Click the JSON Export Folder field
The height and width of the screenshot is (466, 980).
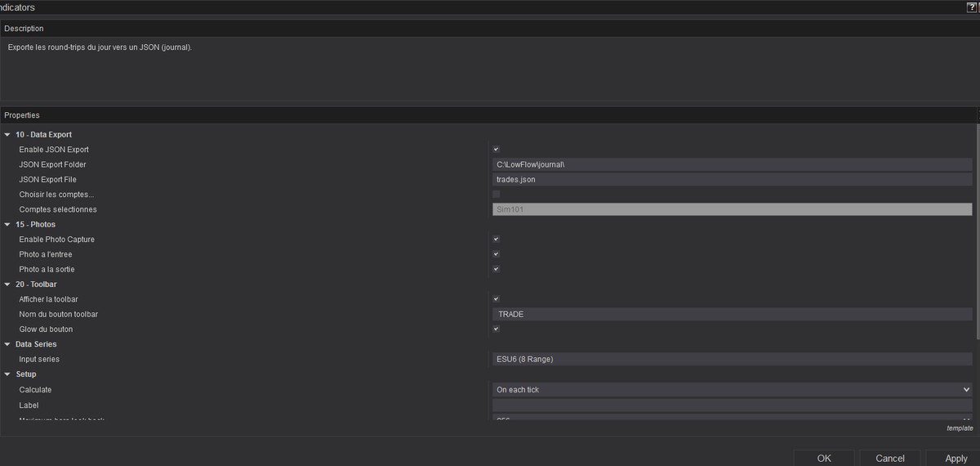732,165
